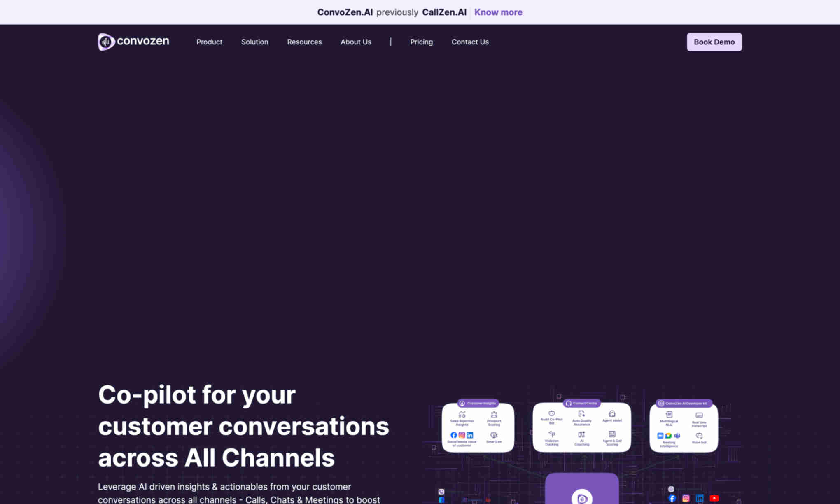The height and width of the screenshot is (504, 840).
Task: Click the Know more rebranding link
Action: 499,12
